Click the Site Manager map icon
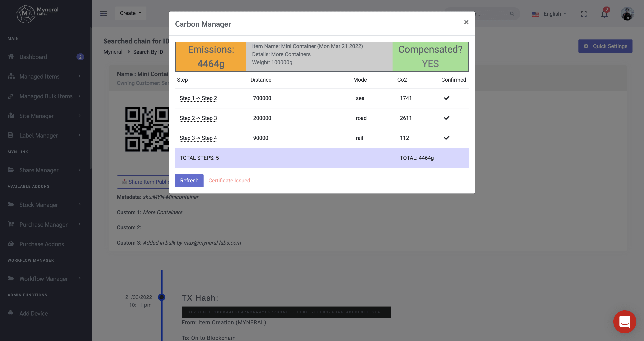The width and height of the screenshot is (644, 341). (x=11, y=115)
